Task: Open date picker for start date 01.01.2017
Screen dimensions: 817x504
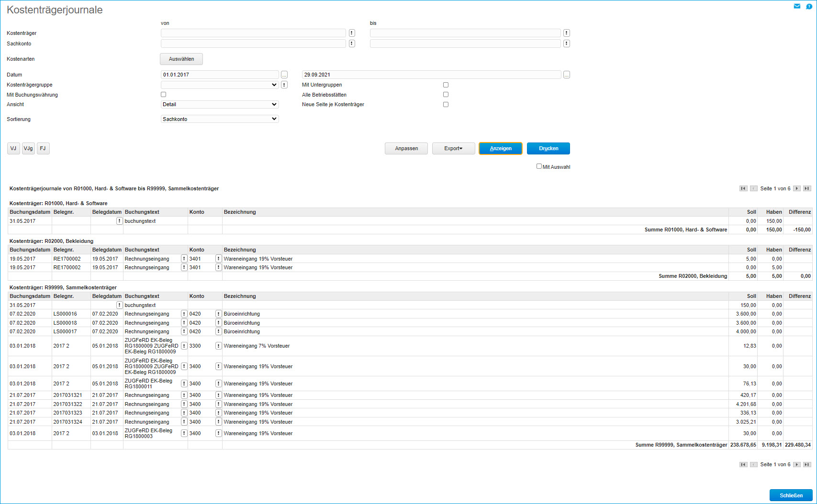Action: (x=284, y=75)
